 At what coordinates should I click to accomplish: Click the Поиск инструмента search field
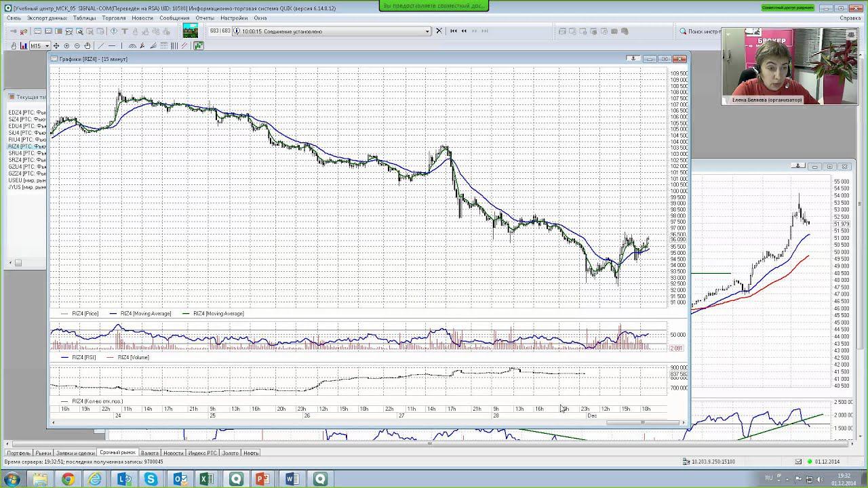tap(703, 31)
